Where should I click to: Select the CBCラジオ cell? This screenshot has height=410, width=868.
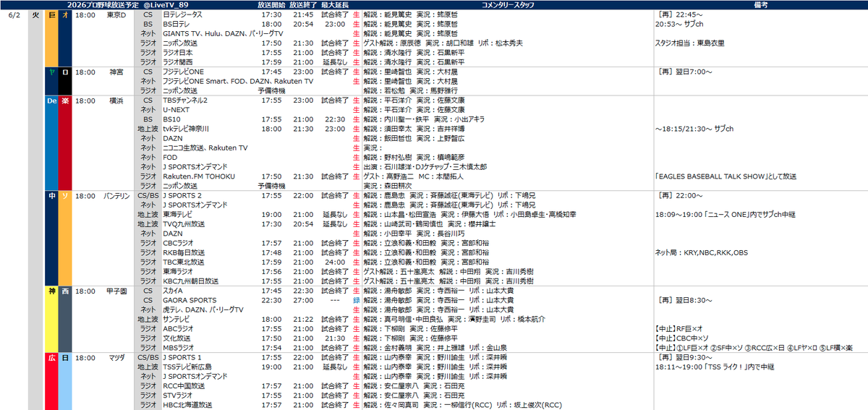tap(178, 243)
